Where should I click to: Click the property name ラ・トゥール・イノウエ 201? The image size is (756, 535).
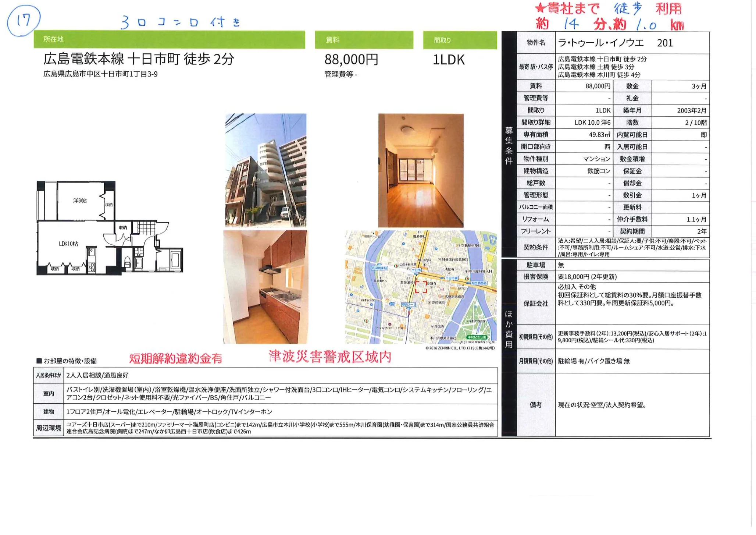coord(615,43)
